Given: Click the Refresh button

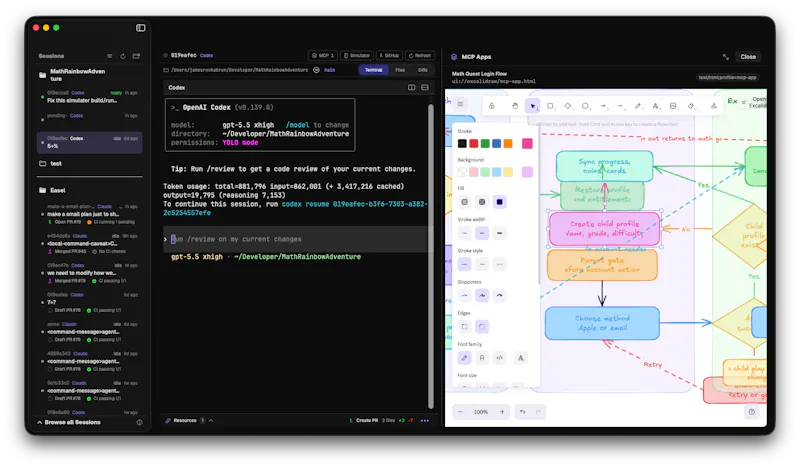Looking at the screenshot, I should [420, 55].
